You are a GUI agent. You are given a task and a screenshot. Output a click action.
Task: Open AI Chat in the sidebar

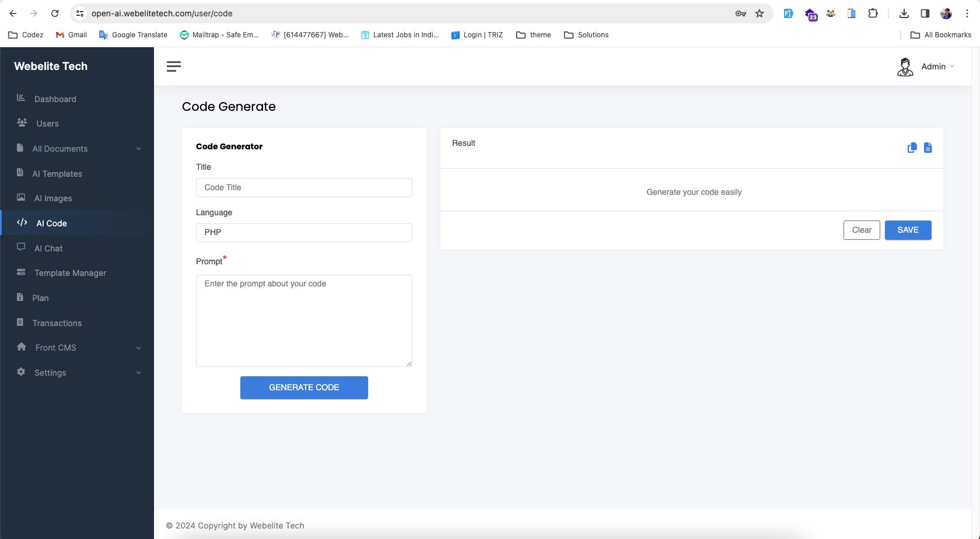[x=48, y=249]
